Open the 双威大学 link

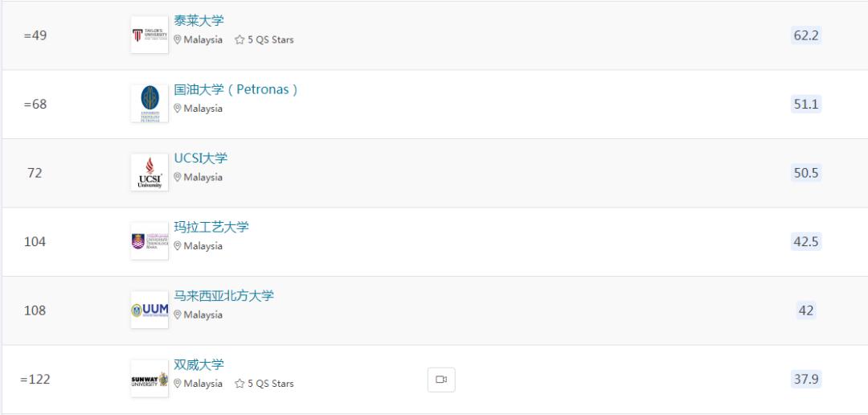coord(199,364)
